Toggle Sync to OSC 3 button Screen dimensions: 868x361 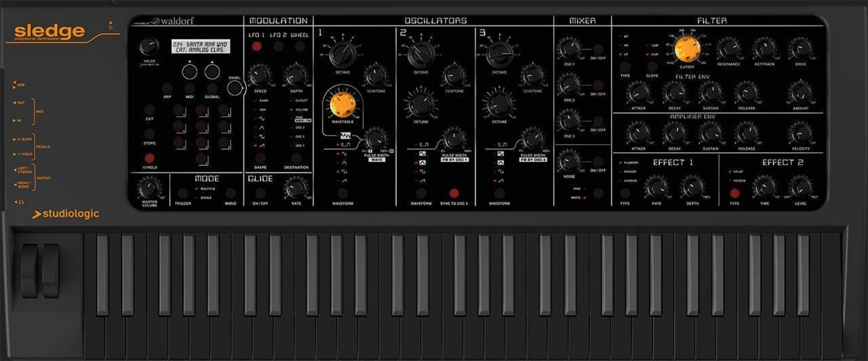click(x=454, y=193)
